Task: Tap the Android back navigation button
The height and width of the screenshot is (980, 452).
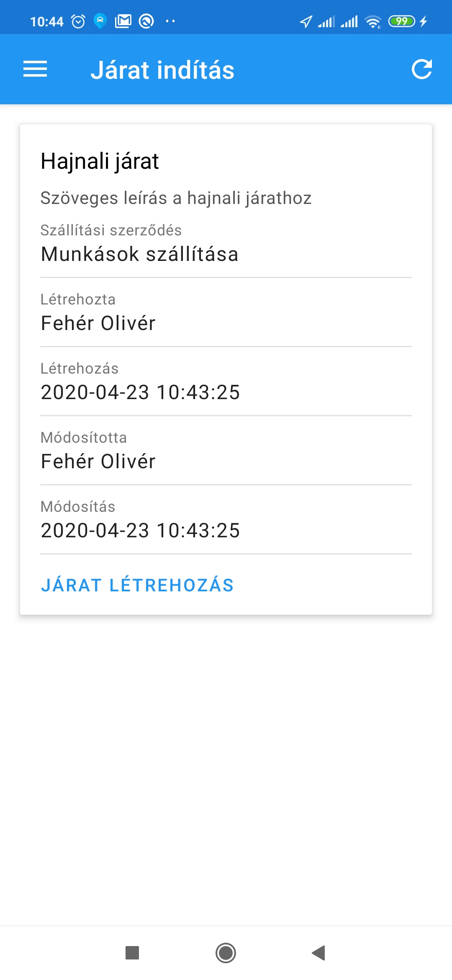Action: 319,953
